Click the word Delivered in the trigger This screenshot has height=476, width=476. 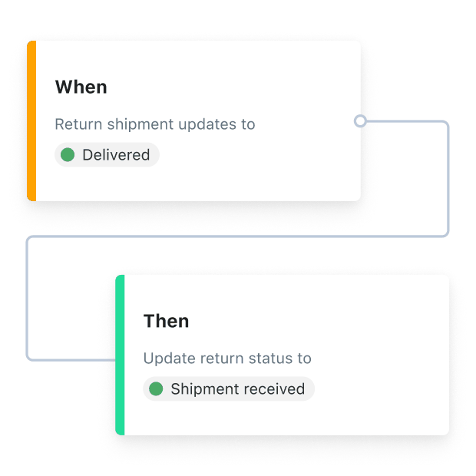point(116,155)
